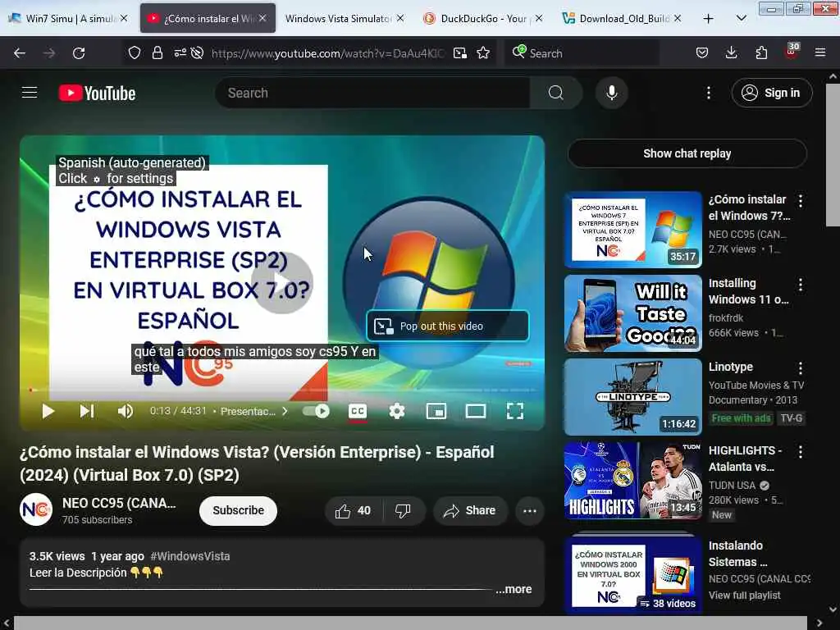840x630 pixels.
Task: Go to YouTube home via logo
Action: coord(97,94)
